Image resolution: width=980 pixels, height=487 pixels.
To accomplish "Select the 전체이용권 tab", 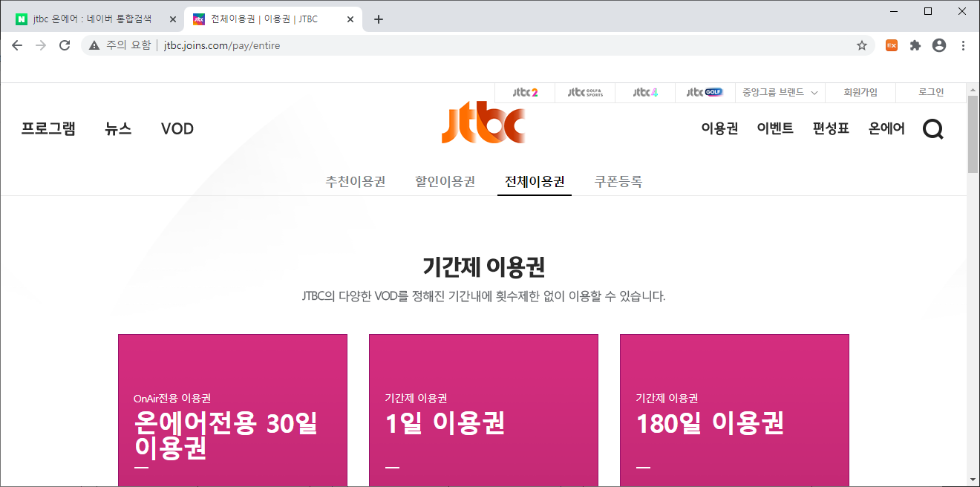I will click(x=535, y=181).
